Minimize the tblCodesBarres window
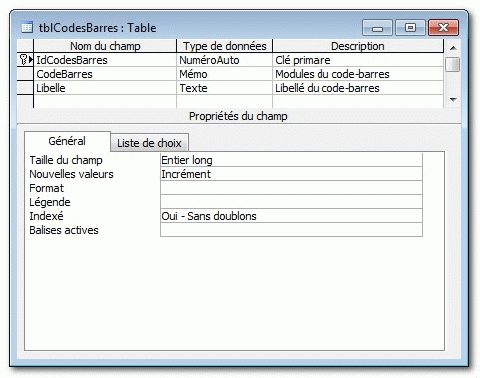 [377, 28]
